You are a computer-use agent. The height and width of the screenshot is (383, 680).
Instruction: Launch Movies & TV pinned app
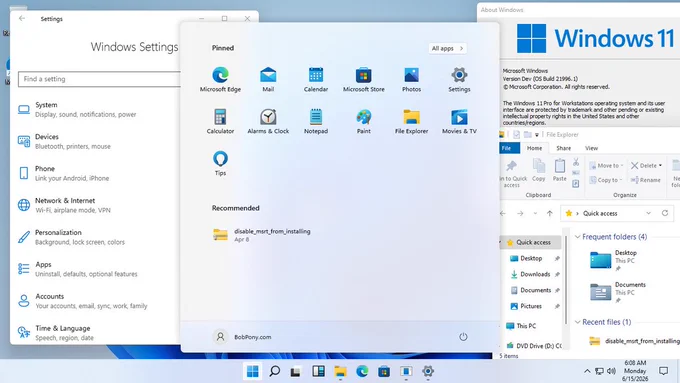(x=459, y=121)
